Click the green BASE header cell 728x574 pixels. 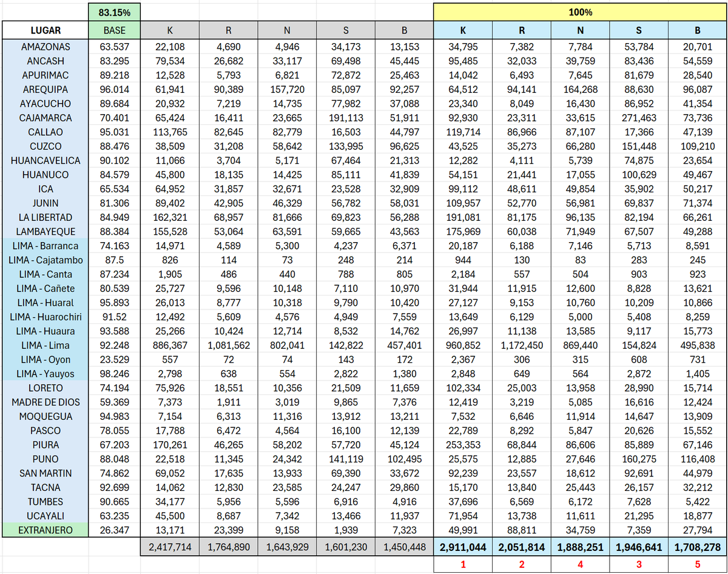pos(115,30)
